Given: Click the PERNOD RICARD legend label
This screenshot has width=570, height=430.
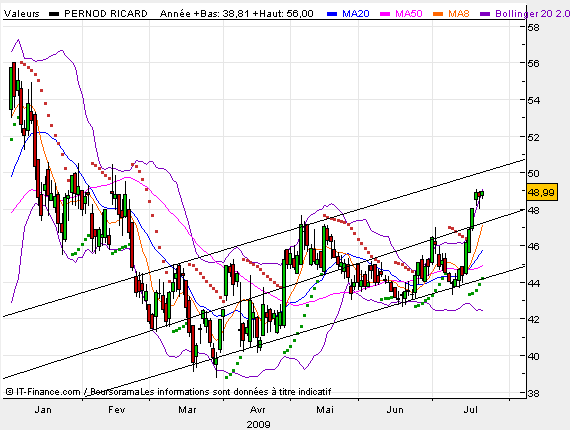Looking at the screenshot, I should [x=106, y=14].
